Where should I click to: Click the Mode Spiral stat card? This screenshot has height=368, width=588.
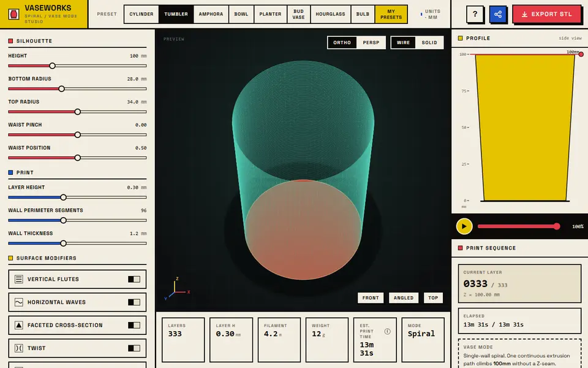[x=423, y=340]
